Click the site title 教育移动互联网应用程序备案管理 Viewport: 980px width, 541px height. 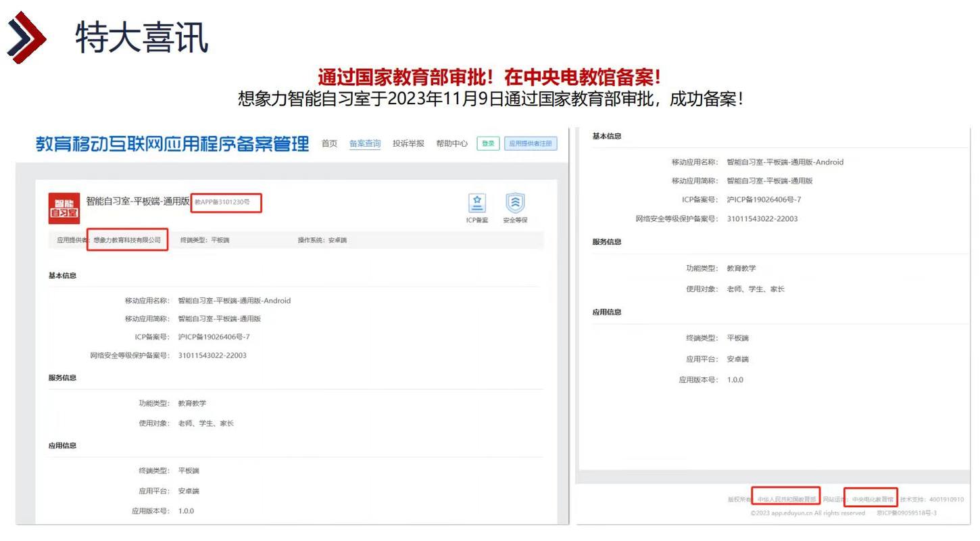point(172,144)
